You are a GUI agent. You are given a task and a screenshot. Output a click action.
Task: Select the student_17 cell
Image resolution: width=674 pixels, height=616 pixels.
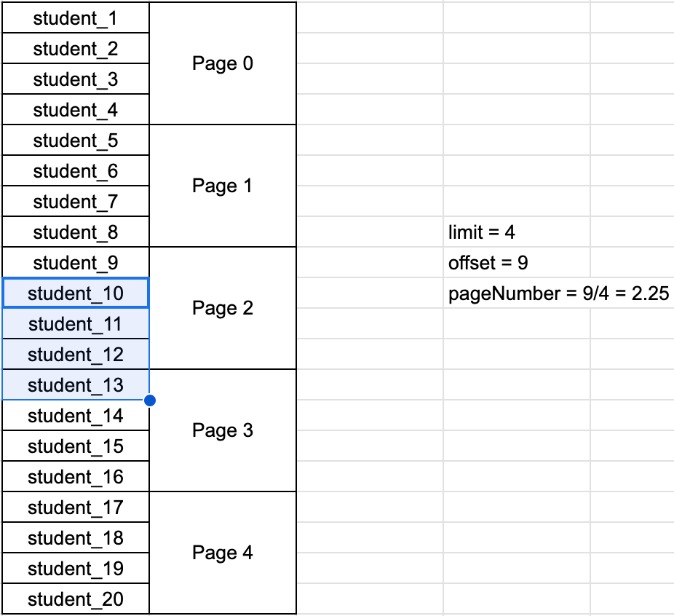tap(76, 508)
